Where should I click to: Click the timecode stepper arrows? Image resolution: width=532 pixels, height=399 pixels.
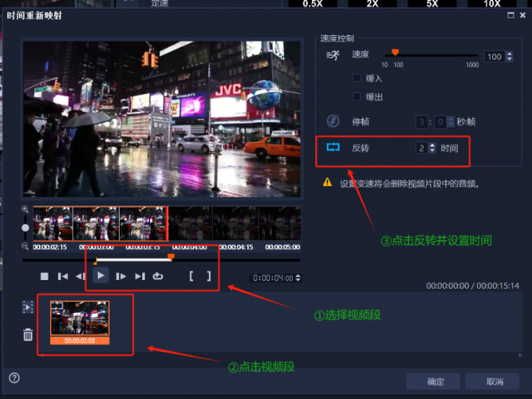pos(298,278)
